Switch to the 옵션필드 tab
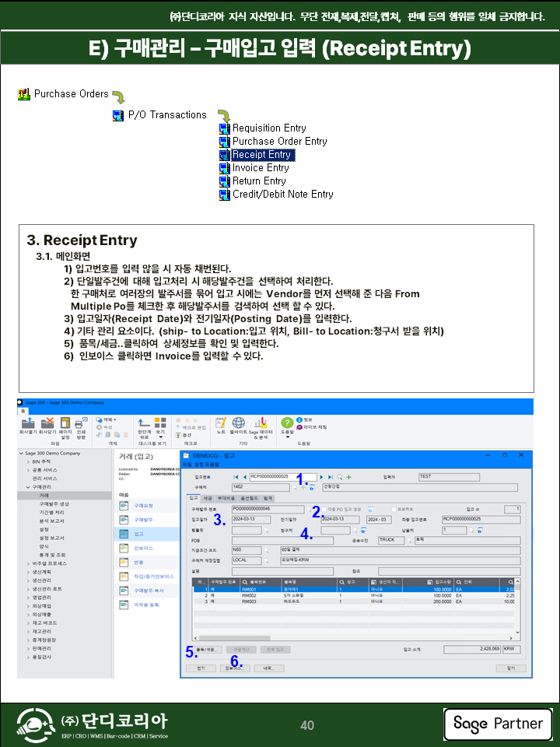 coord(249,498)
